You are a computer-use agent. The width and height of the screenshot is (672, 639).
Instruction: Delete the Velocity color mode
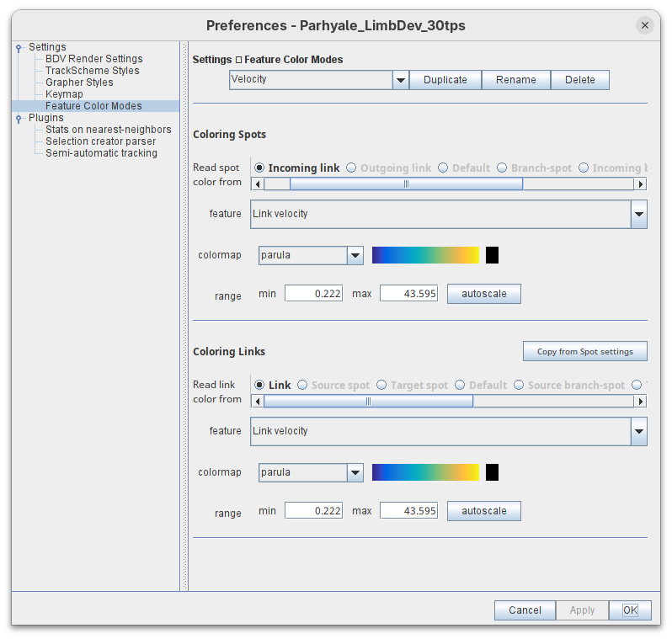(x=579, y=80)
